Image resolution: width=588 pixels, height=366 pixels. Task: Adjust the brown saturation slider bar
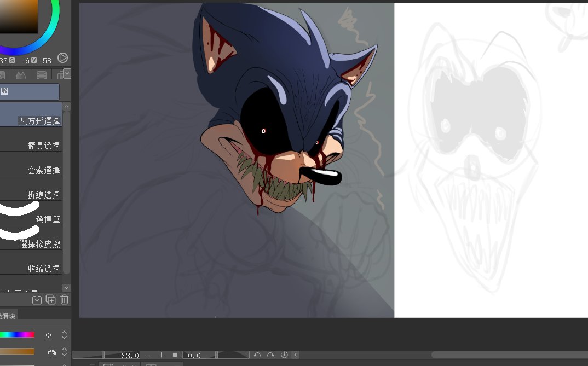click(18, 352)
